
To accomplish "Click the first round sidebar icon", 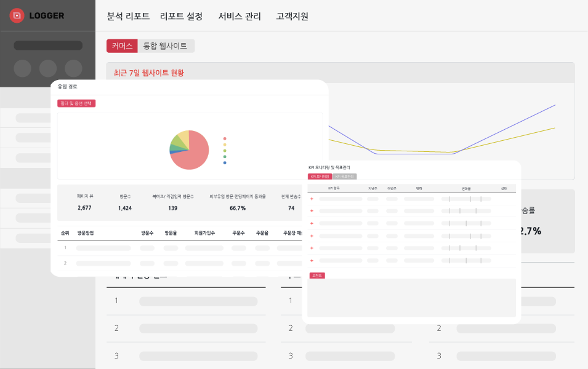I will [22, 68].
